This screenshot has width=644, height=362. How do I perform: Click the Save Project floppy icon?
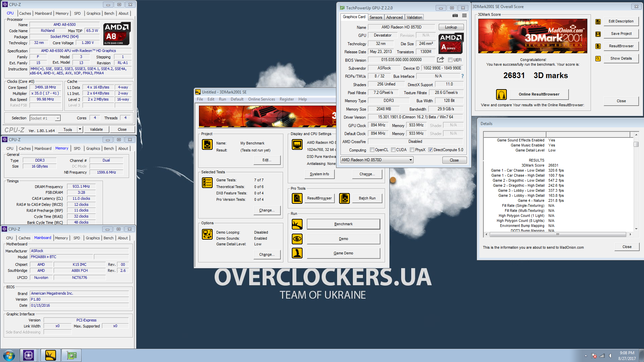(x=598, y=34)
